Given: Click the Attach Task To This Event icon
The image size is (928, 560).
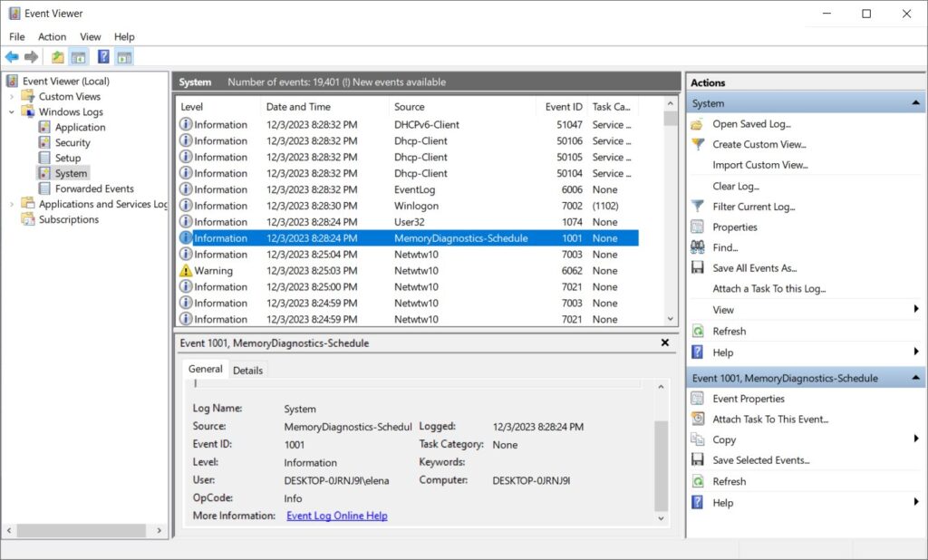Looking at the screenshot, I should (698, 420).
